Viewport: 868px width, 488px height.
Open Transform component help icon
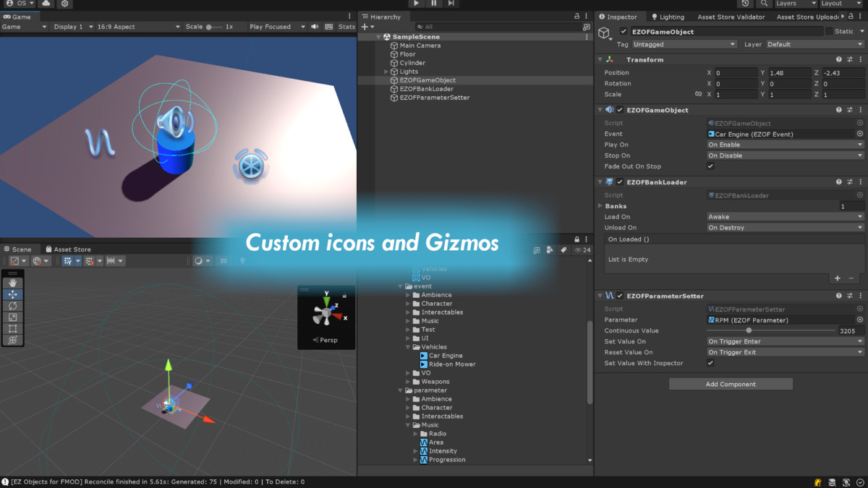click(x=839, y=60)
